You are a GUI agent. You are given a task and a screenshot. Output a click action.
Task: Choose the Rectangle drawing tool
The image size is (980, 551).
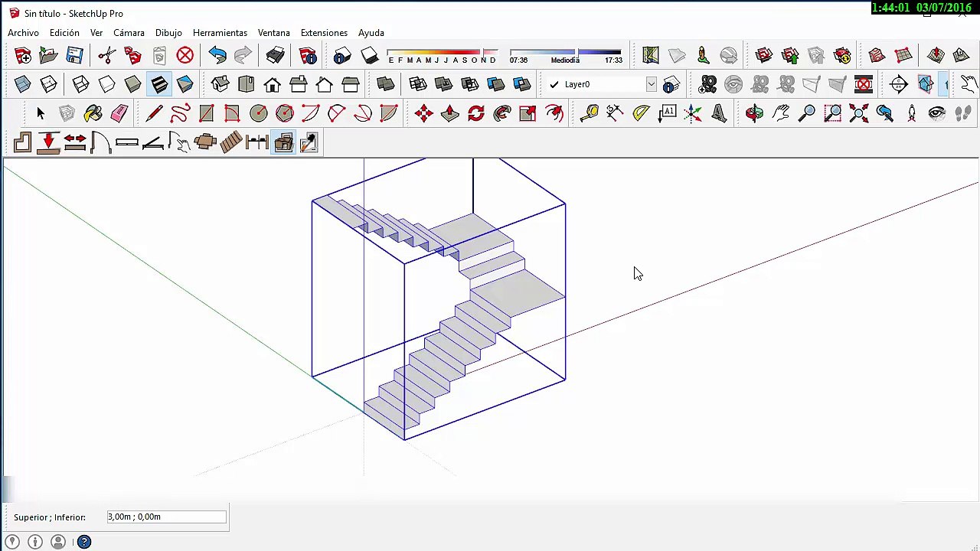click(x=206, y=113)
